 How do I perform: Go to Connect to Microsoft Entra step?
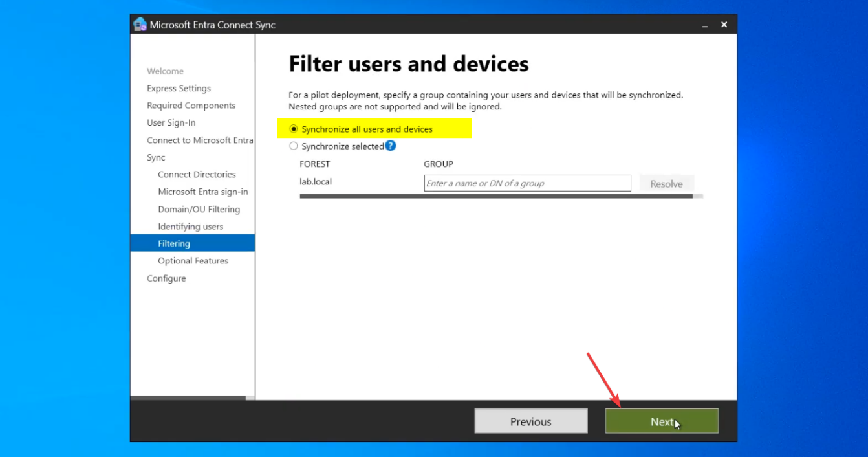[x=200, y=140]
